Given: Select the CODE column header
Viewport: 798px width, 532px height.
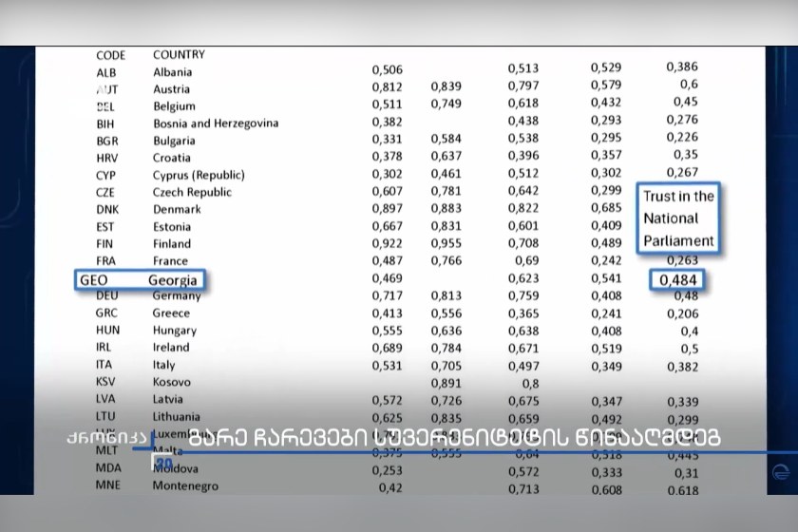Looking at the screenshot, I should point(110,55).
